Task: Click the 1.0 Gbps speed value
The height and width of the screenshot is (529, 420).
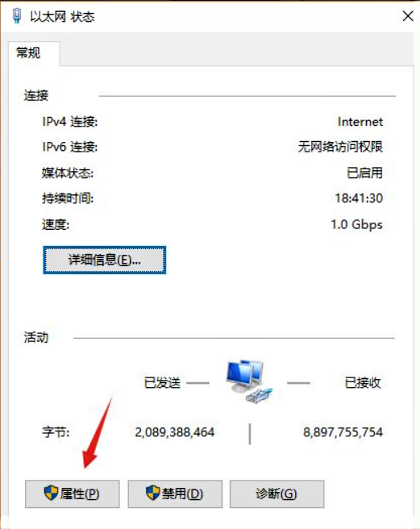Action: pos(356,225)
